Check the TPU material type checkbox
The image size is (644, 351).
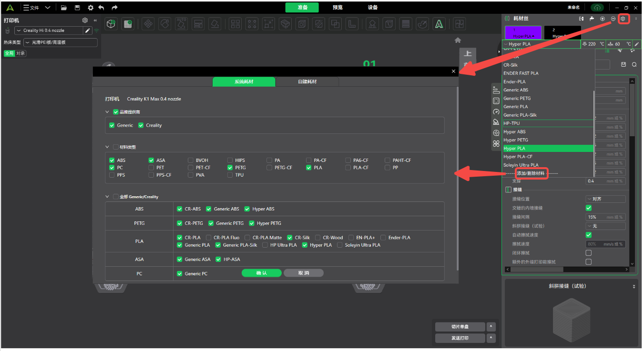point(231,175)
